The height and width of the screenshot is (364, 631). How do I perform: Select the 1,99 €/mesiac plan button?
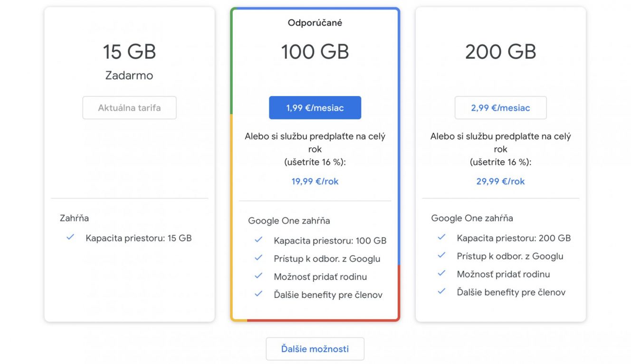(315, 108)
